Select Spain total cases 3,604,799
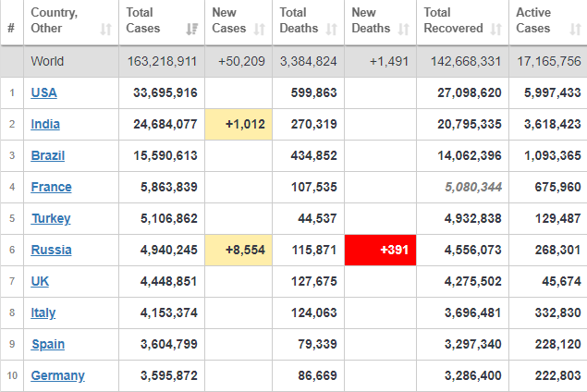The image size is (587, 392). pos(169,344)
